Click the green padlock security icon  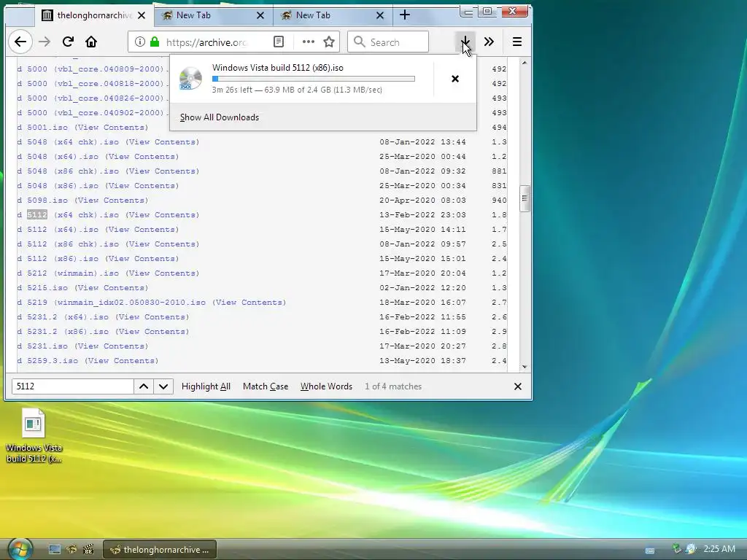(x=155, y=42)
